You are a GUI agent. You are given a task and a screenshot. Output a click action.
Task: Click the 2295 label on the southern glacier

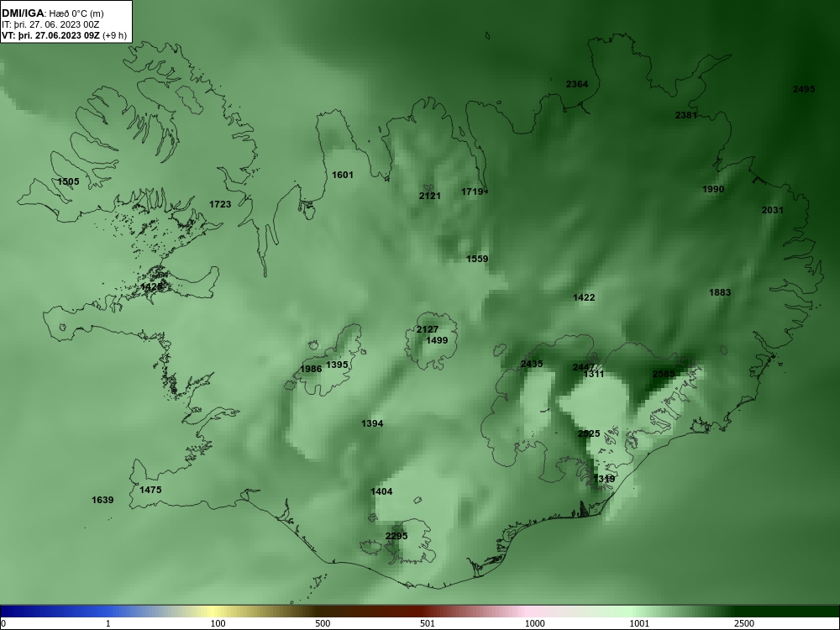tap(396, 536)
